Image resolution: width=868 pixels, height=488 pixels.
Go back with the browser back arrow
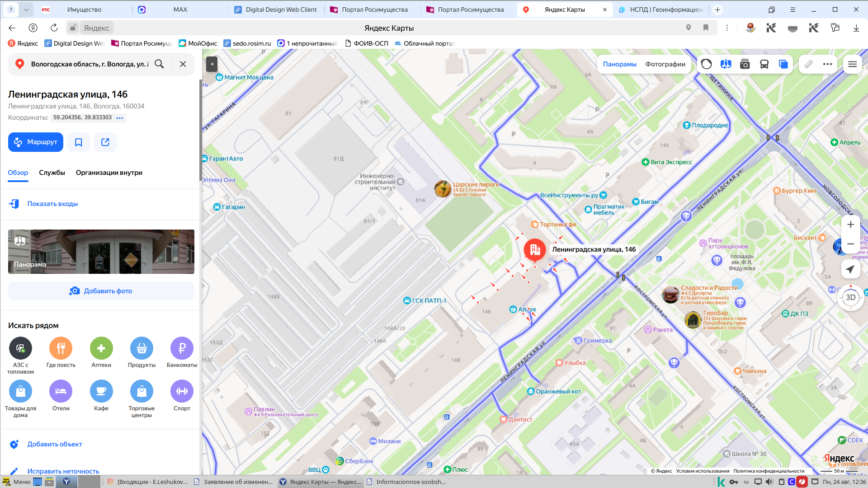[x=12, y=28]
